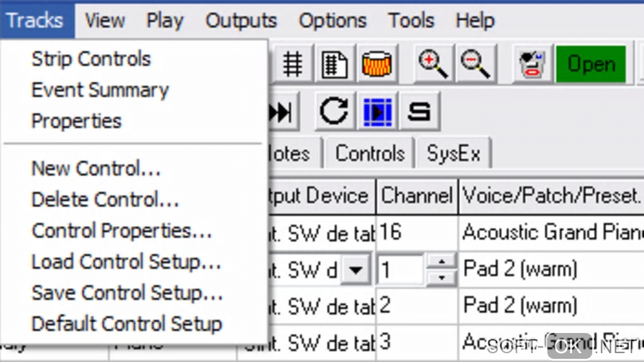Switch to the Notes tab
Viewport: 644px width, 362px height.
tap(294, 154)
